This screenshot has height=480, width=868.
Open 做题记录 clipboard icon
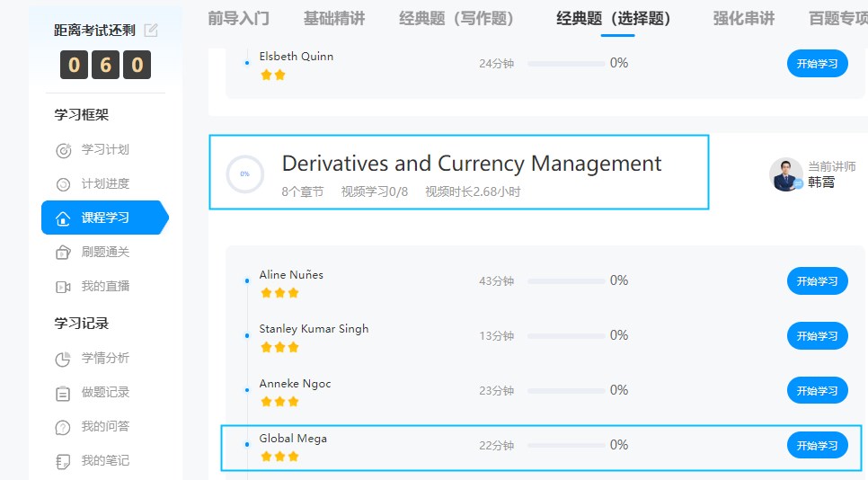pos(63,393)
